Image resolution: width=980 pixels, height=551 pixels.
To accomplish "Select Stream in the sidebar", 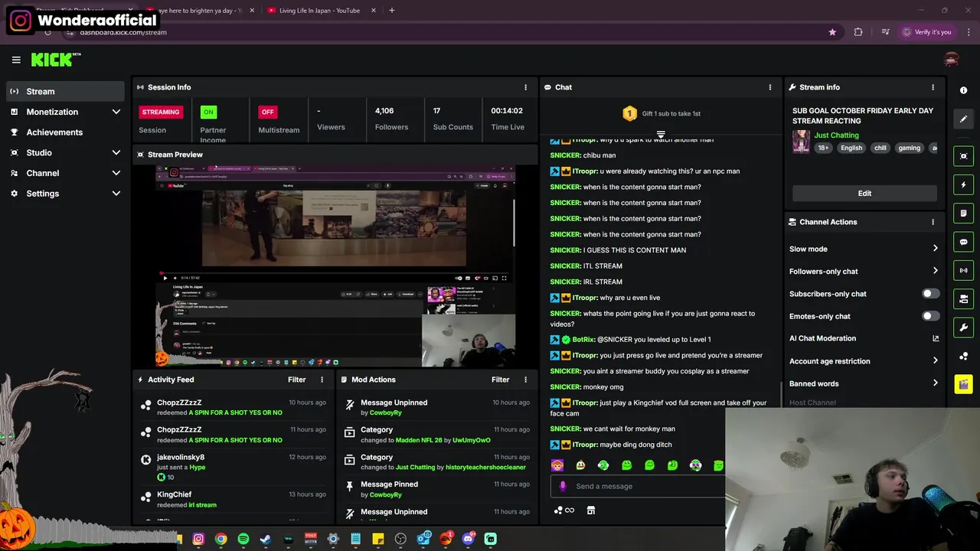I will click(64, 91).
